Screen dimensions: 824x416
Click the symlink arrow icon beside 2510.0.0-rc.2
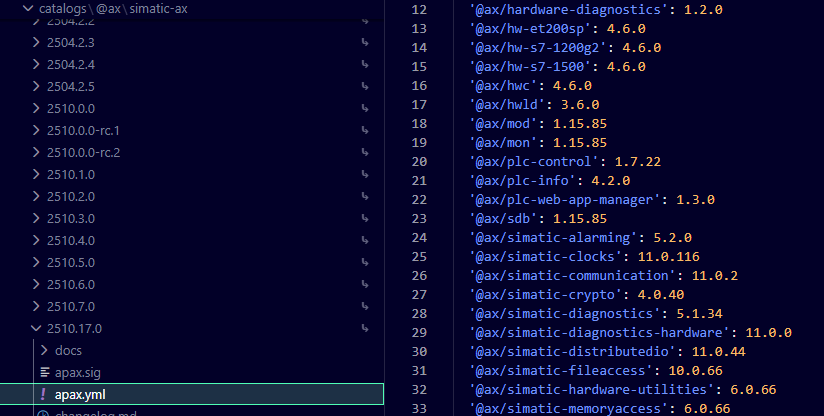click(364, 153)
